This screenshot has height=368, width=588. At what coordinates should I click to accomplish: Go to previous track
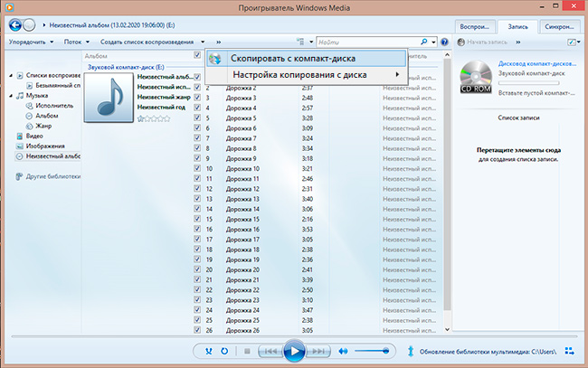pos(270,351)
